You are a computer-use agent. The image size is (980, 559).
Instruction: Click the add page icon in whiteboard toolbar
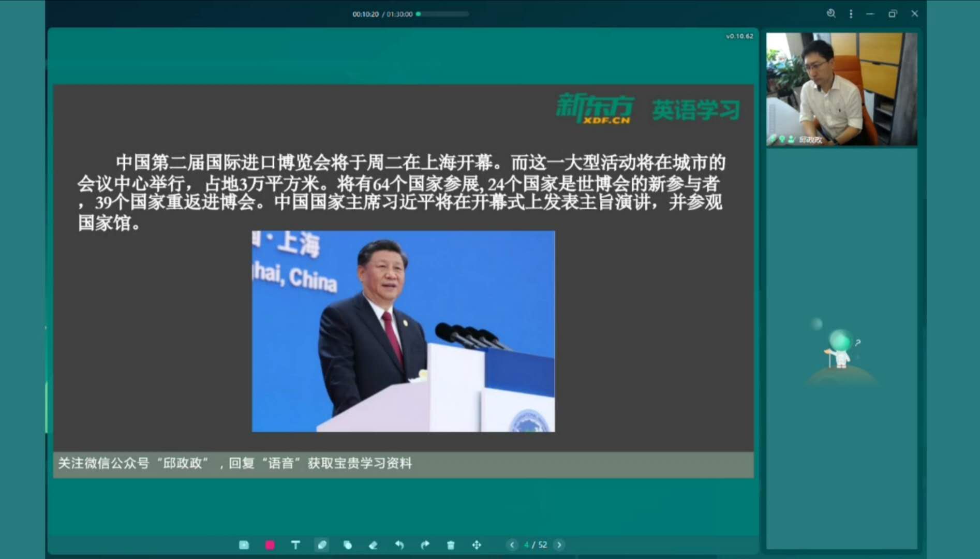point(244,545)
